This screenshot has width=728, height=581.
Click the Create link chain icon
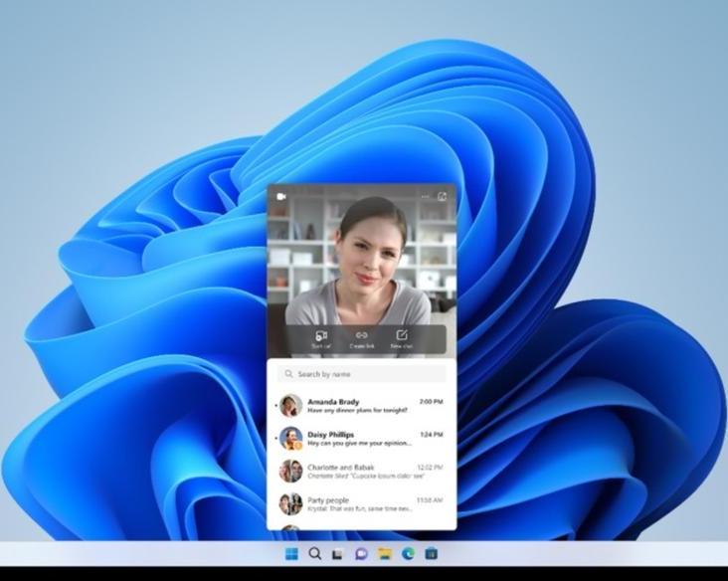pyautogui.click(x=362, y=335)
